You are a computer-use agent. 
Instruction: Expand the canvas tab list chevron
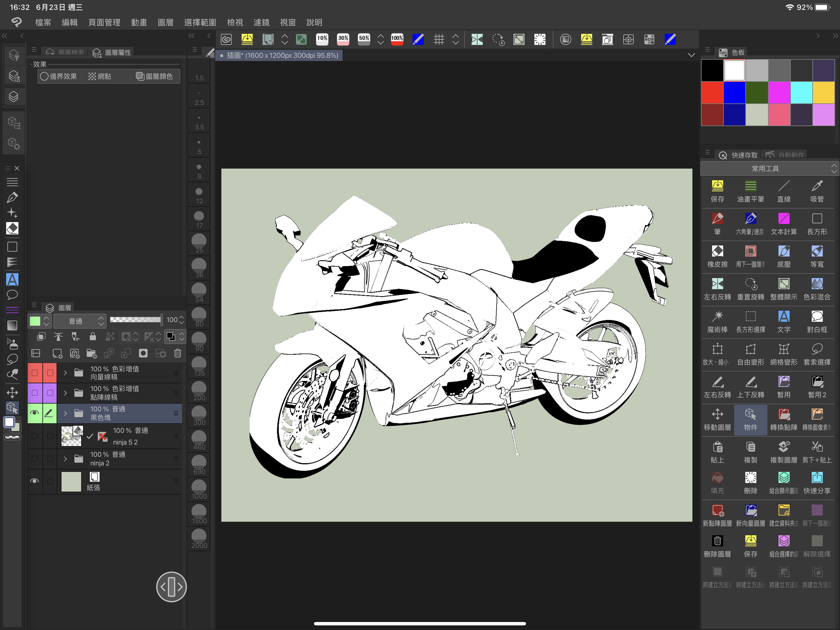coord(691,55)
